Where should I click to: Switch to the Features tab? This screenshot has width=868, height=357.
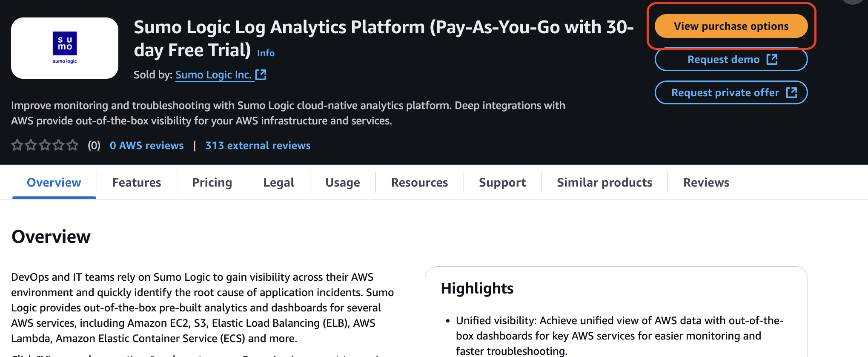click(137, 182)
